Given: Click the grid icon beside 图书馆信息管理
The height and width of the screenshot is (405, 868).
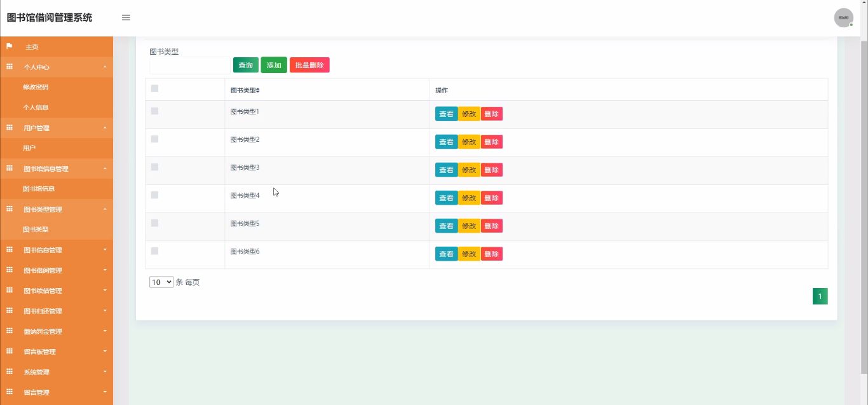Looking at the screenshot, I should coord(10,168).
